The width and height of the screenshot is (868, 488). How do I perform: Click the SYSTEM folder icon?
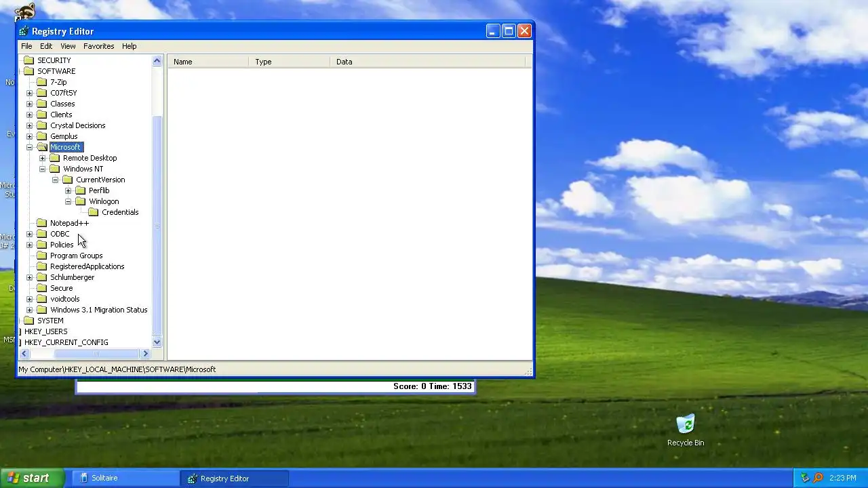click(x=28, y=321)
